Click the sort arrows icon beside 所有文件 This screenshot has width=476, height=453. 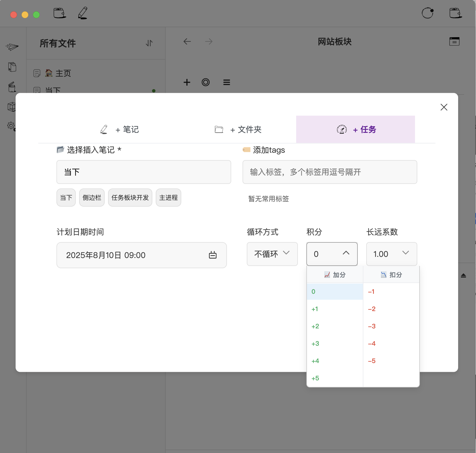[149, 43]
